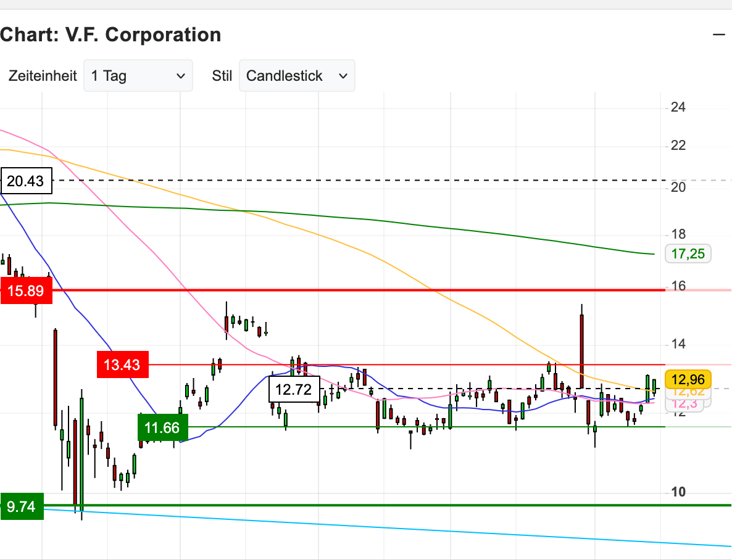
Task: Click the Zeiteinheit label text
Action: coord(42,75)
